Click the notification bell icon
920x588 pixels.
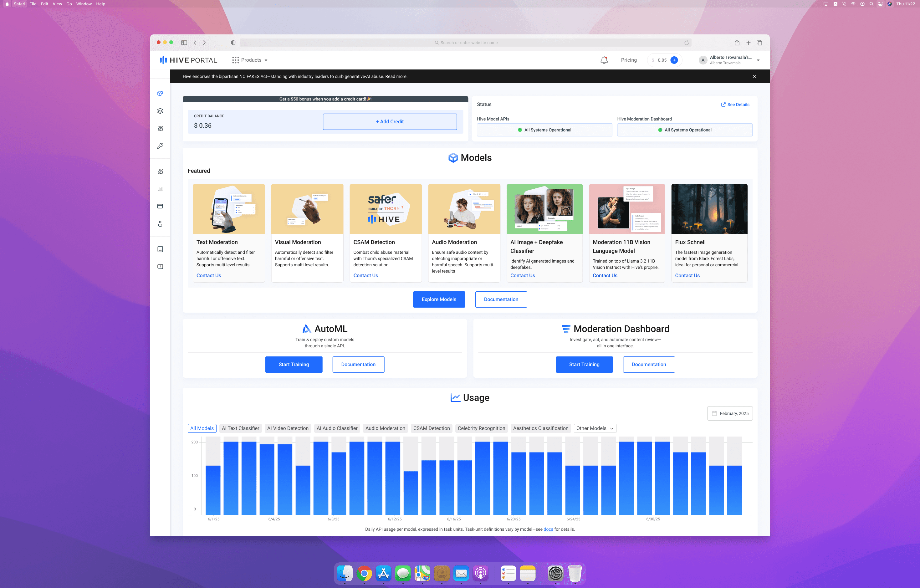(604, 60)
